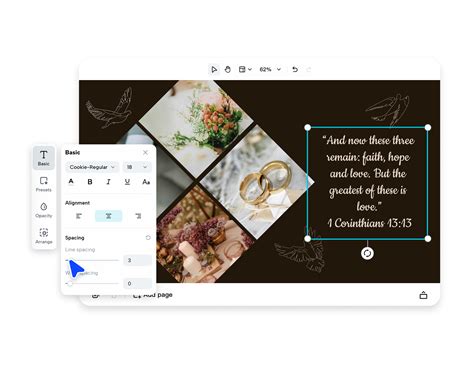The height and width of the screenshot is (379, 474).
Task: Toggle bold formatting
Action: pyautogui.click(x=90, y=182)
